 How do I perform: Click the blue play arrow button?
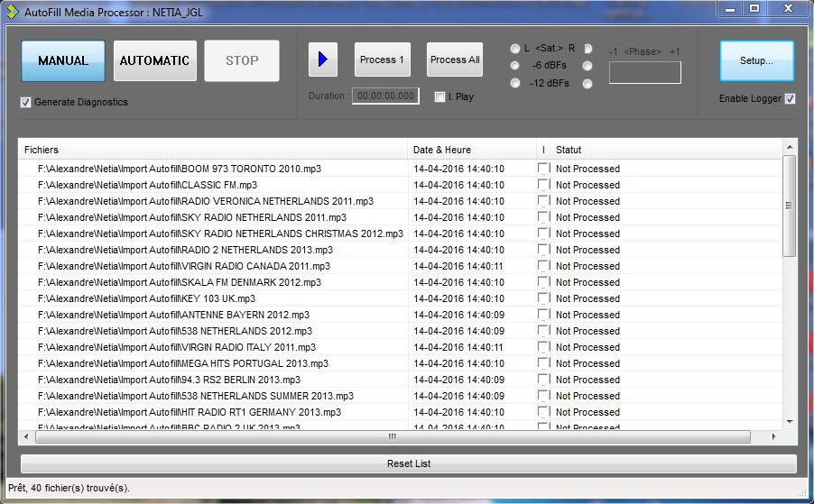(x=322, y=60)
